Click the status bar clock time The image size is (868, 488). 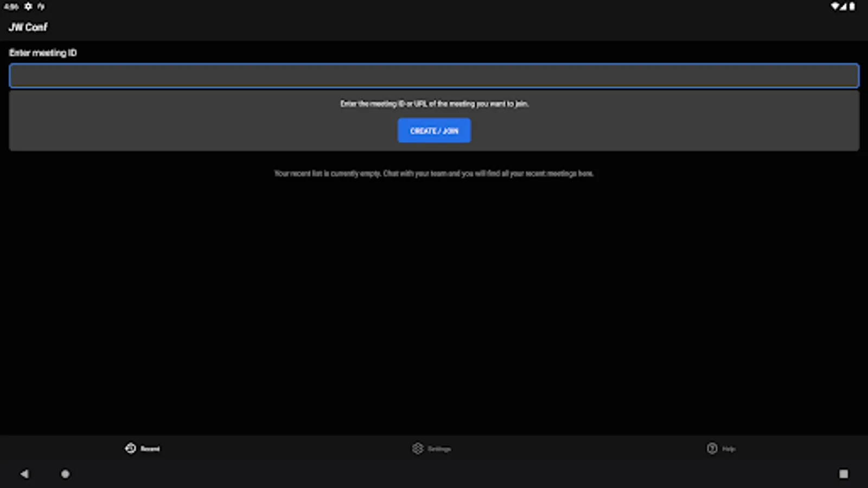click(x=11, y=7)
